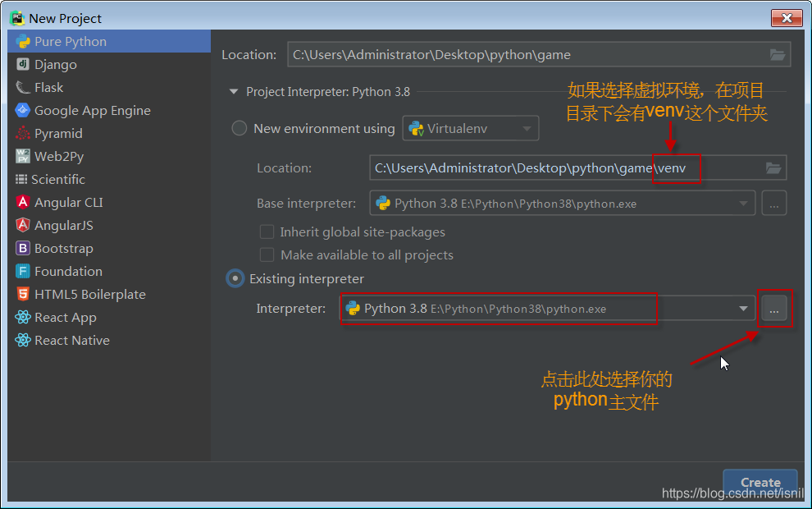Enable Make available to all projects
The width and height of the screenshot is (812, 509).
click(267, 254)
